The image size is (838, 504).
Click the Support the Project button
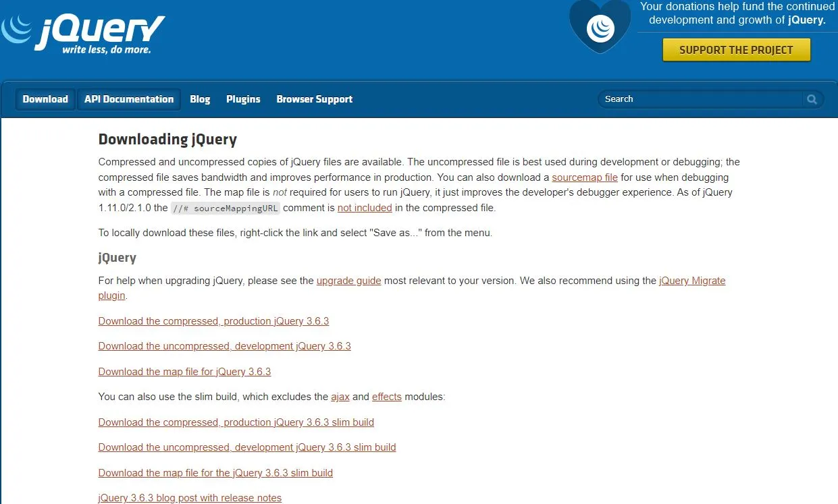tap(736, 50)
